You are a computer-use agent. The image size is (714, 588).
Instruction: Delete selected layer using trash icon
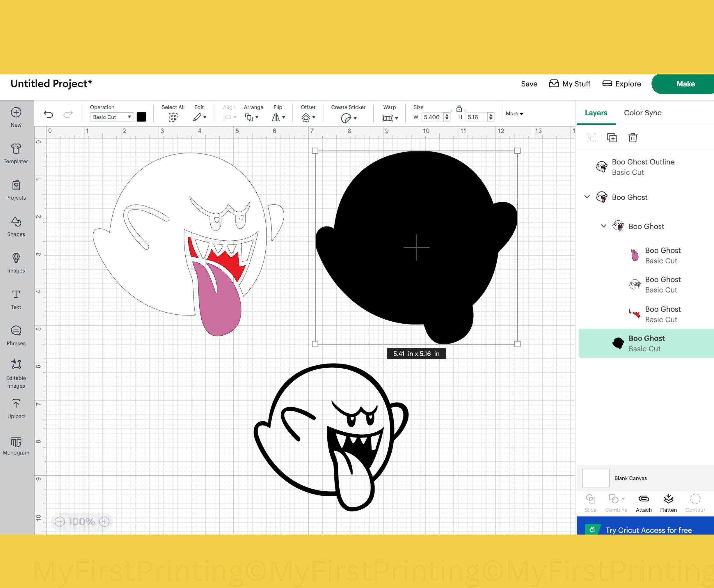point(633,138)
